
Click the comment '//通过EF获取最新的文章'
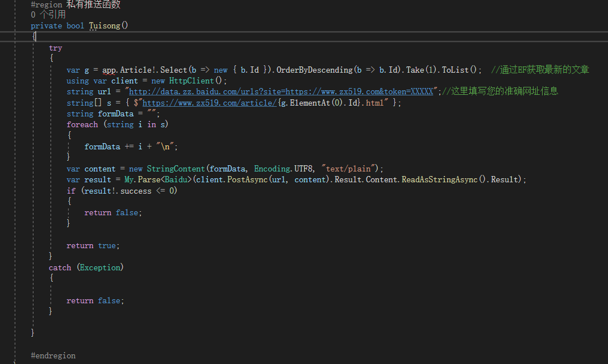click(x=540, y=70)
